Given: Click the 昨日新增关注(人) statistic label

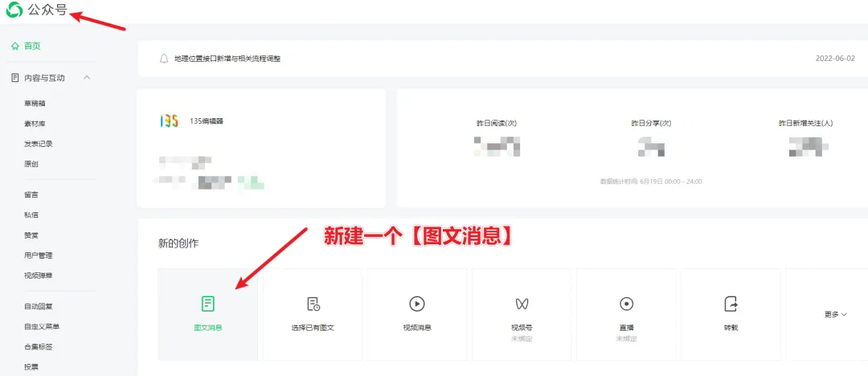Looking at the screenshot, I should [805, 123].
